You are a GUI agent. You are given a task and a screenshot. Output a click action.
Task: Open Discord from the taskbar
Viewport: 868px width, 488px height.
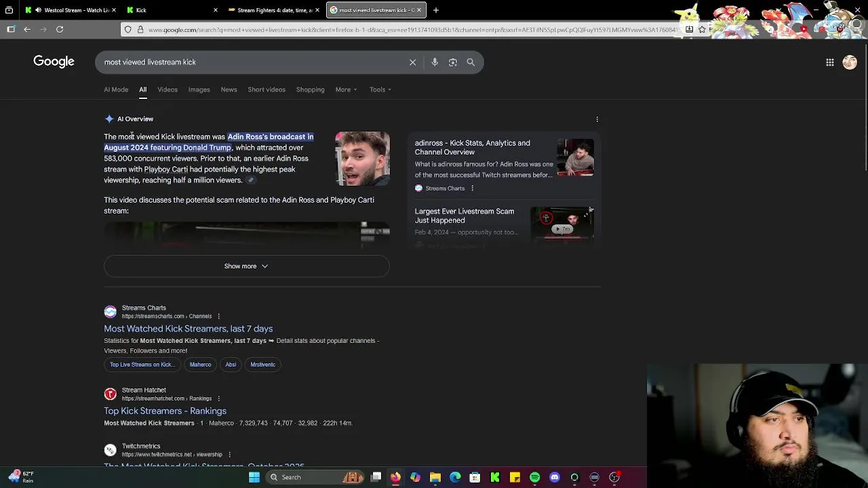[x=555, y=477]
